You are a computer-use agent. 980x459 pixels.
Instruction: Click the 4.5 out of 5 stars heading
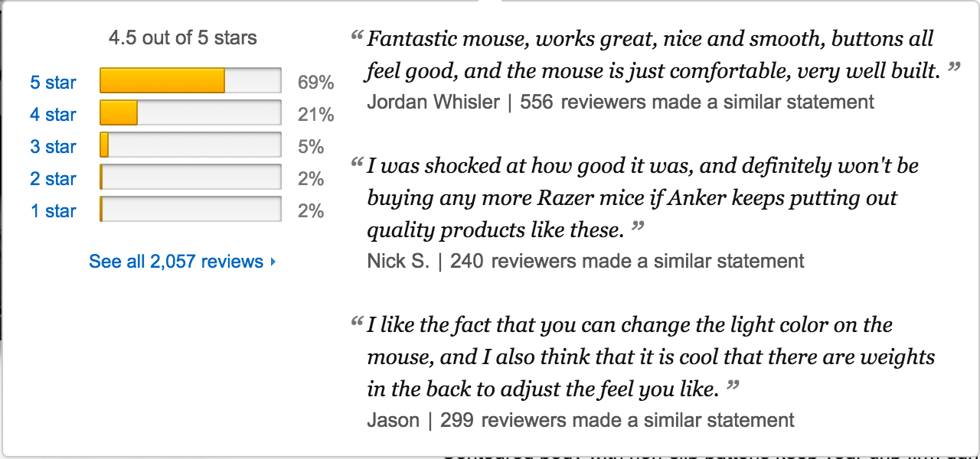coord(183,37)
